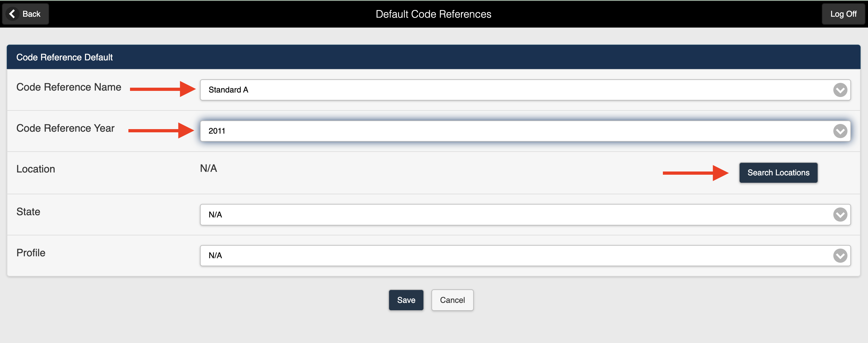
Task: Click the Profile dropdown chevron icon
Action: [x=840, y=255]
